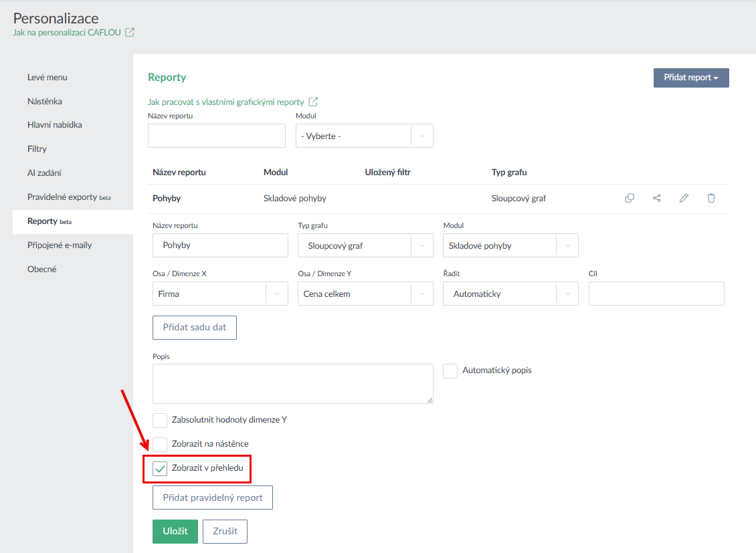The image size is (756, 553).
Task: Click the duplicate icon for Pohyby report
Action: pyautogui.click(x=629, y=198)
